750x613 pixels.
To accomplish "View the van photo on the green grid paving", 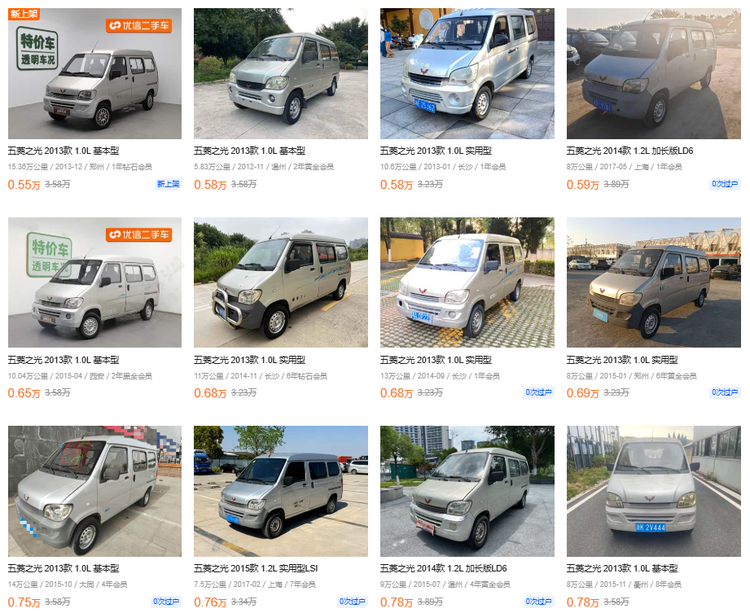I will click(467, 283).
